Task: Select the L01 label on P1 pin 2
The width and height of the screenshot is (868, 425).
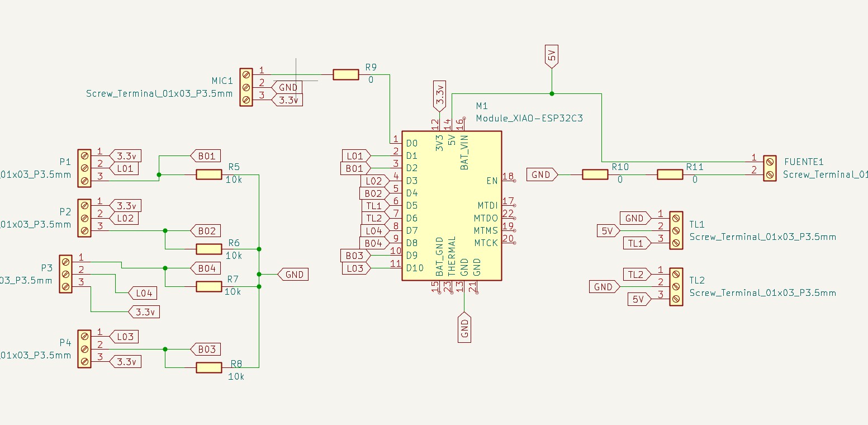Action: (x=124, y=168)
